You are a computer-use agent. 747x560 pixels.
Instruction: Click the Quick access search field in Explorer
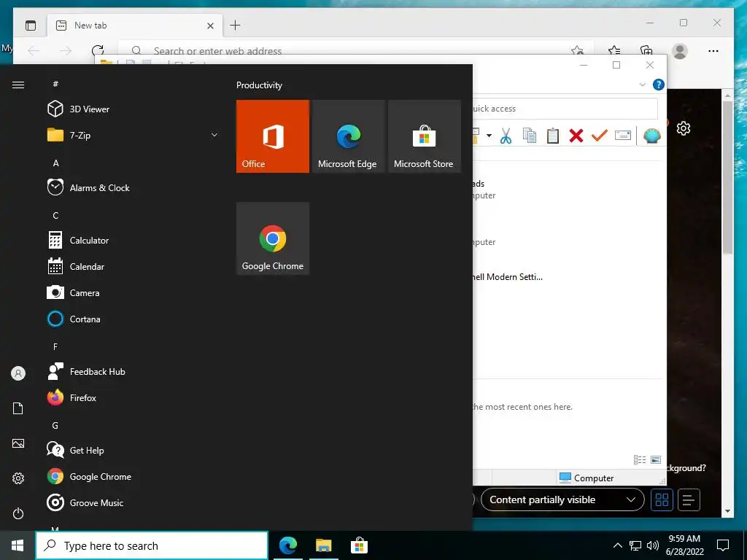(565, 109)
